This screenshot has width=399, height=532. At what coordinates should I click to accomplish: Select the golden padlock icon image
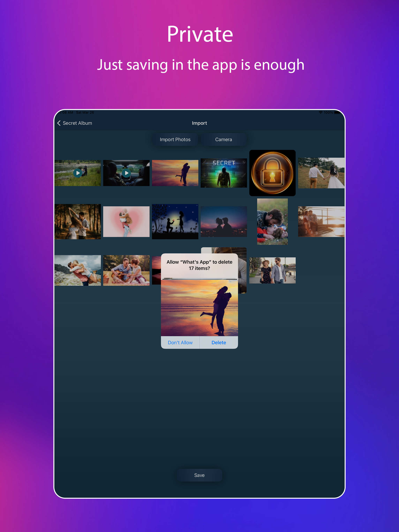pos(272,173)
